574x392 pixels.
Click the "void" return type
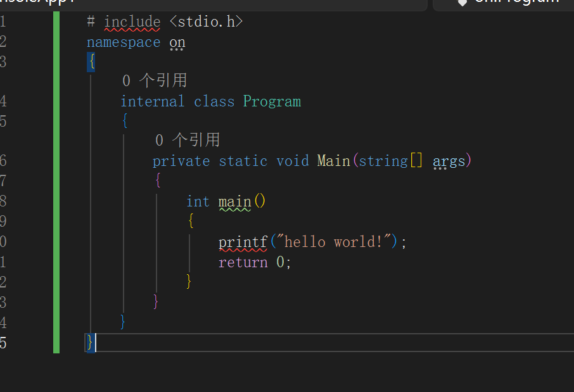293,161
